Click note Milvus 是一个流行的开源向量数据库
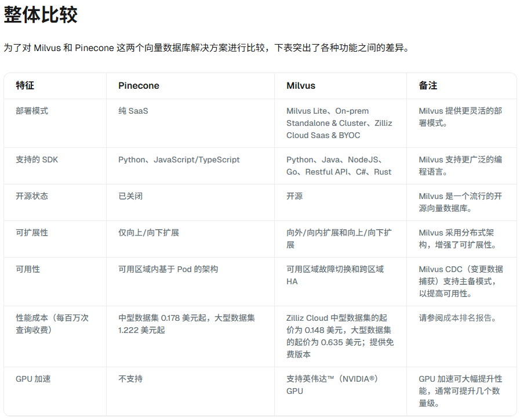This screenshot has height=420, width=520. click(460, 202)
